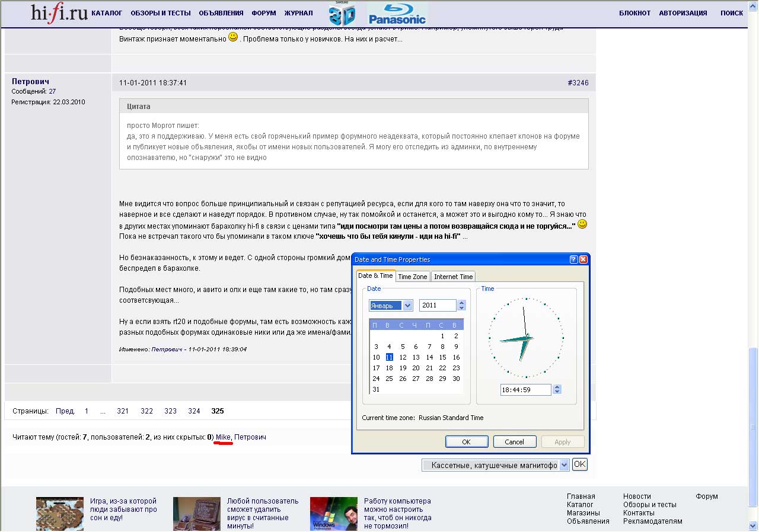Image resolution: width=759 pixels, height=532 pixels.
Task: Click the hi-fi.ru logo
Action: (x=59, y=13)
